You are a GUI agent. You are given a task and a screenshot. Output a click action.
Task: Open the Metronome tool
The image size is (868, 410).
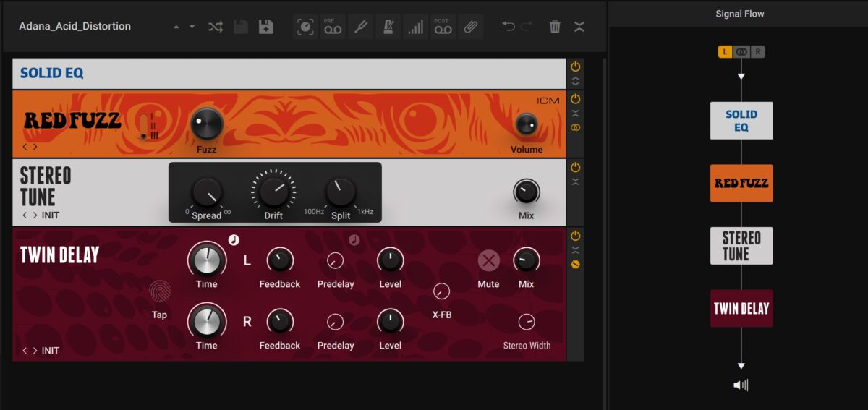(388, 27)
